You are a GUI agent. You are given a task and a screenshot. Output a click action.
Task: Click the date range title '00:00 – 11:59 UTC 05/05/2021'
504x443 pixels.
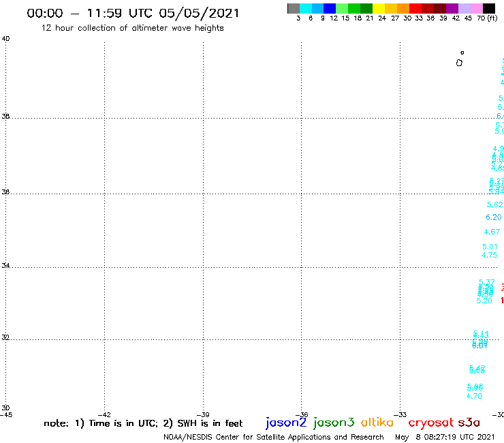pyautogui.click(x=133, y=13)
